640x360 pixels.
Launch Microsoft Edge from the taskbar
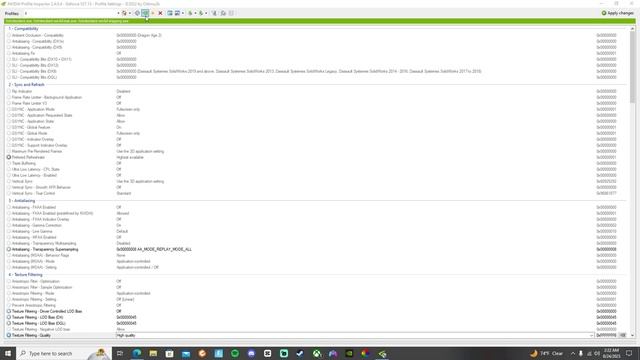(x=137, y=353)
